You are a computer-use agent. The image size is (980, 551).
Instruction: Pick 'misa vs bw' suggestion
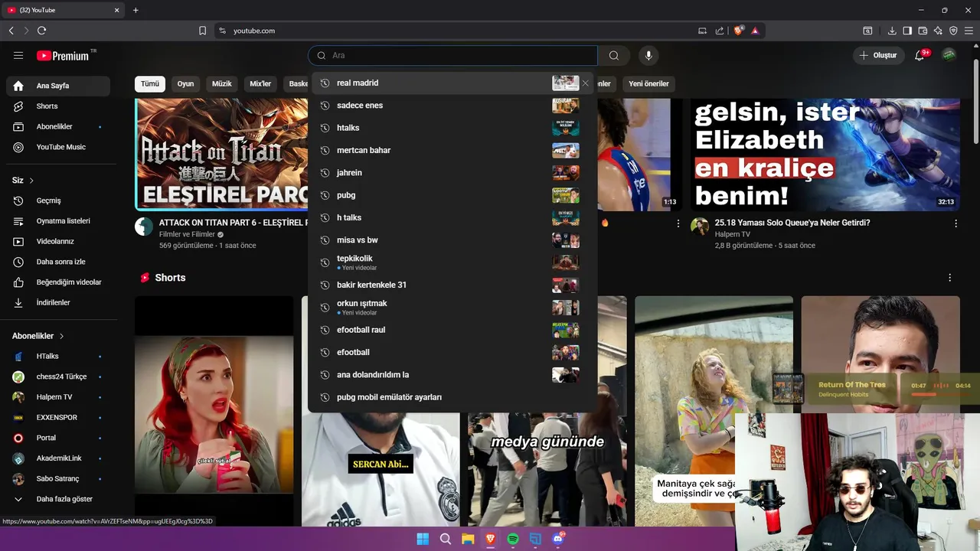(452, 240)
